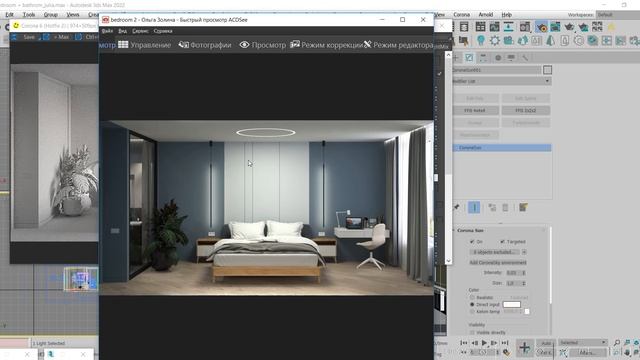Toggle Show End Result icon
The width and height of the screenshot is (640, 360).
474,207
